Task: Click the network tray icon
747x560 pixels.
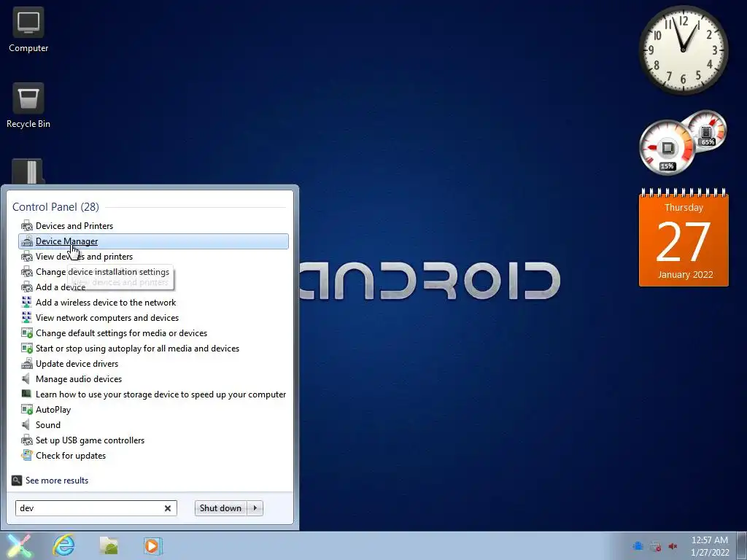Action: (656, 546)
